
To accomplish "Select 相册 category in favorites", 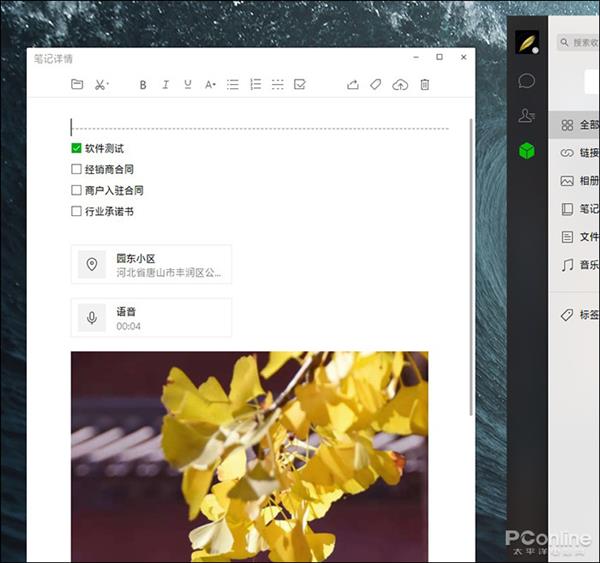I will click(x=574, y=181).
